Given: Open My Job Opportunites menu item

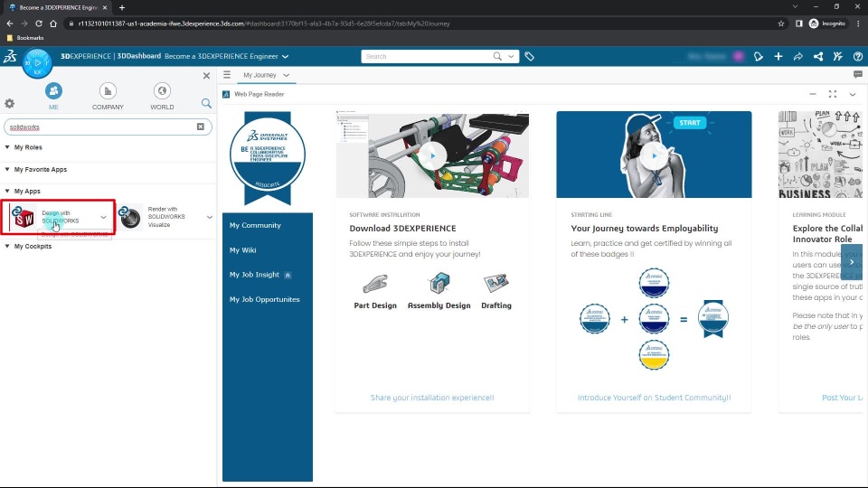Looking at the screenshot, I should (265, 299).
